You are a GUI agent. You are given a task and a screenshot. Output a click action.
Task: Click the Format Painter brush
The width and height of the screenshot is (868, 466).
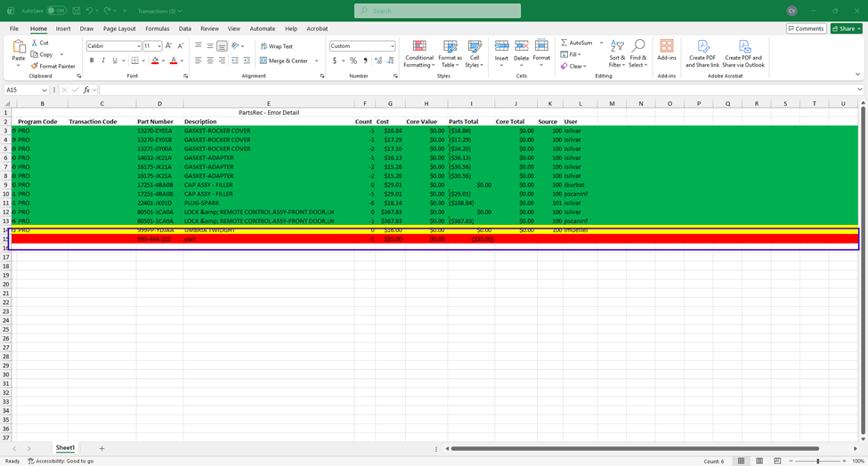tap(35, 66)
